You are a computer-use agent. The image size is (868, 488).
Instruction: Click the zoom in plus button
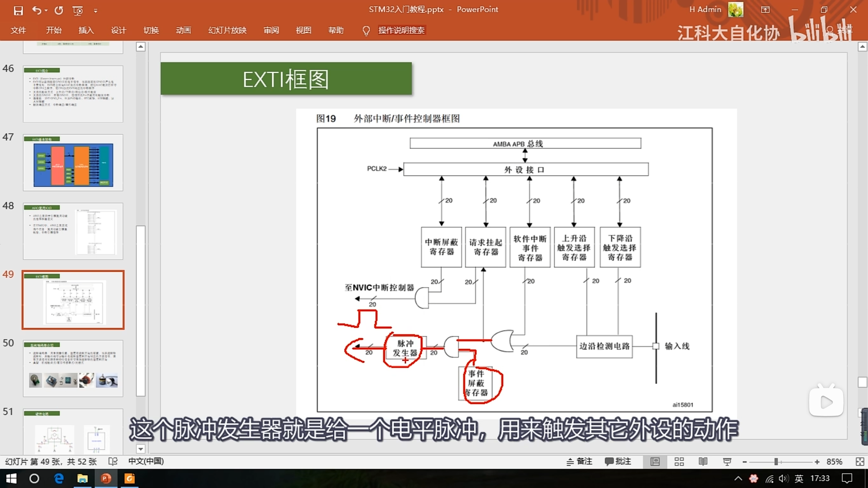point(817,462)
